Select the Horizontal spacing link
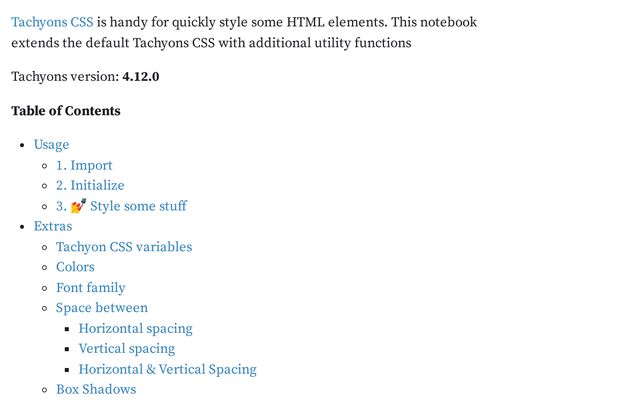The width and height of the screenshot is (640, 400). [135, 329]
